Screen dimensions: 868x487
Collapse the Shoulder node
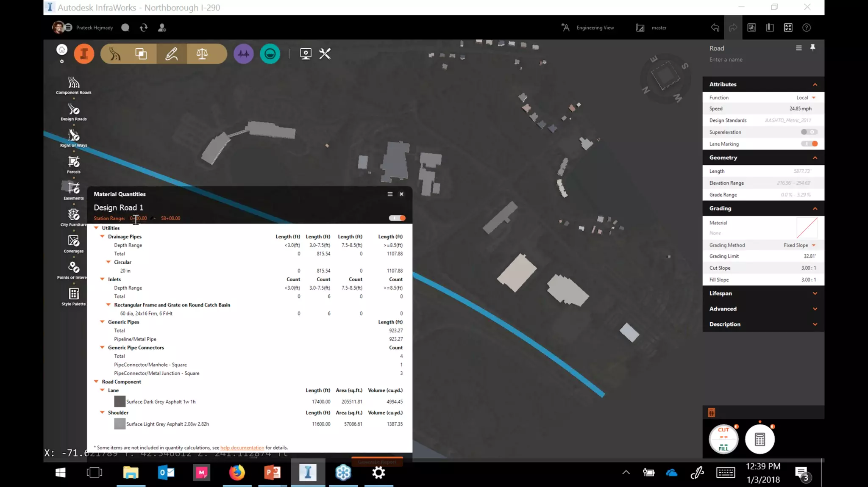coord(102,412)
